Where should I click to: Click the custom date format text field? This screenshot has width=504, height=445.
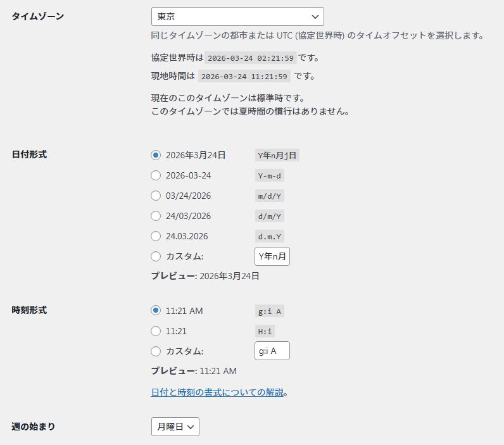pos(272,256)
